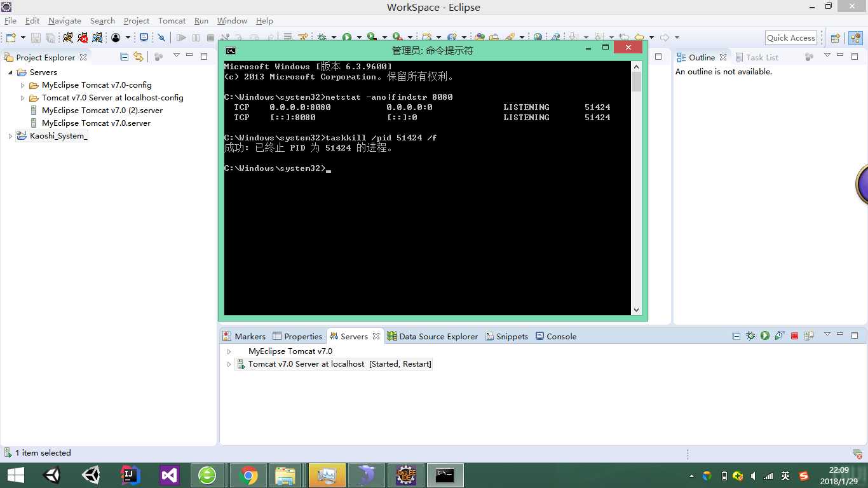This screenshot has width=868, height=488.
Task: Expand Tomcat v7.0 Server at localhost entry
Action: click(229, 364)
